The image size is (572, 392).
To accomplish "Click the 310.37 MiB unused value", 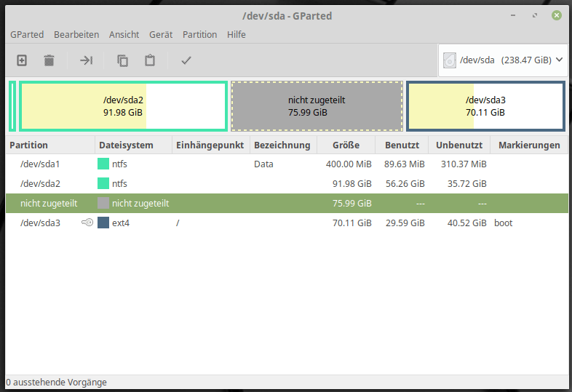I will pos(464,164).
